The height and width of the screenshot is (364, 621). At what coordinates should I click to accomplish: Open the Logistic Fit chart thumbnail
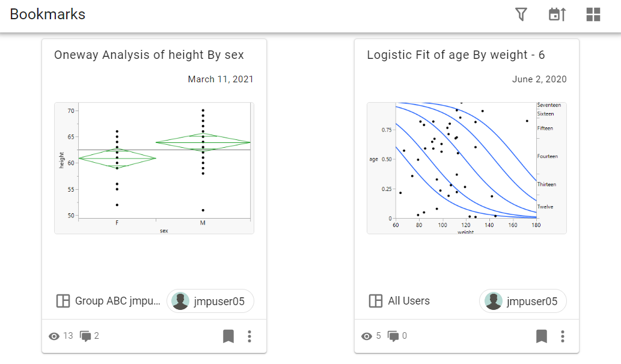click(x=467, y=168)
